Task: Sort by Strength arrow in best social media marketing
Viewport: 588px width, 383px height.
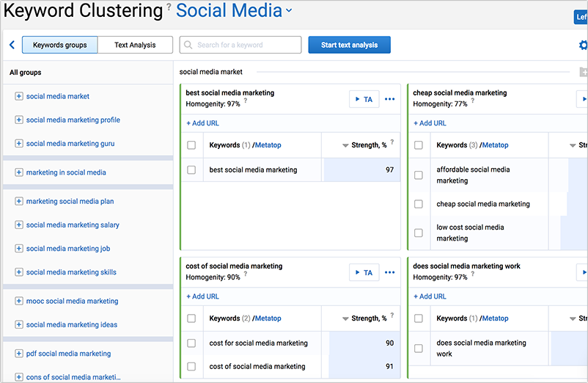Action: (x=345, y=145)
